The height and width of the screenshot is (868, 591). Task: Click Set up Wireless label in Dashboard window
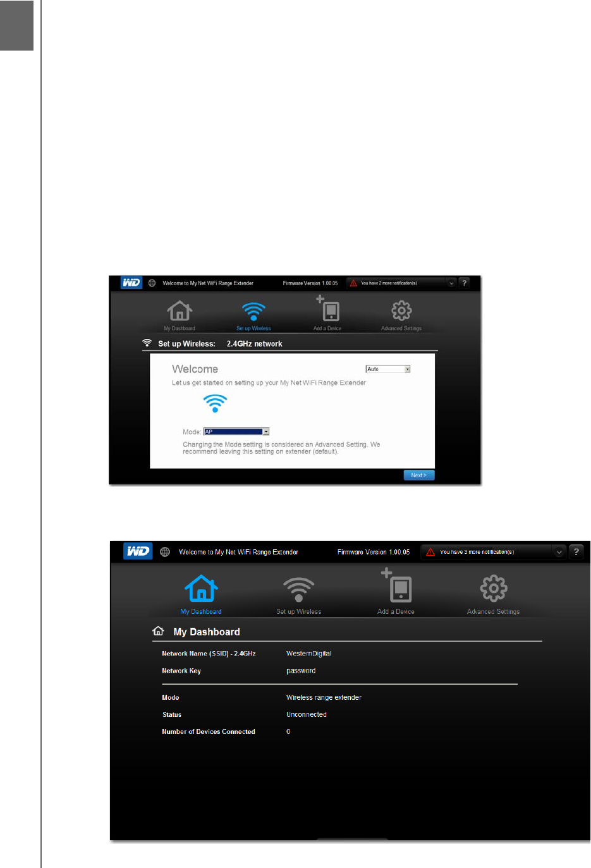pos(299,612)
